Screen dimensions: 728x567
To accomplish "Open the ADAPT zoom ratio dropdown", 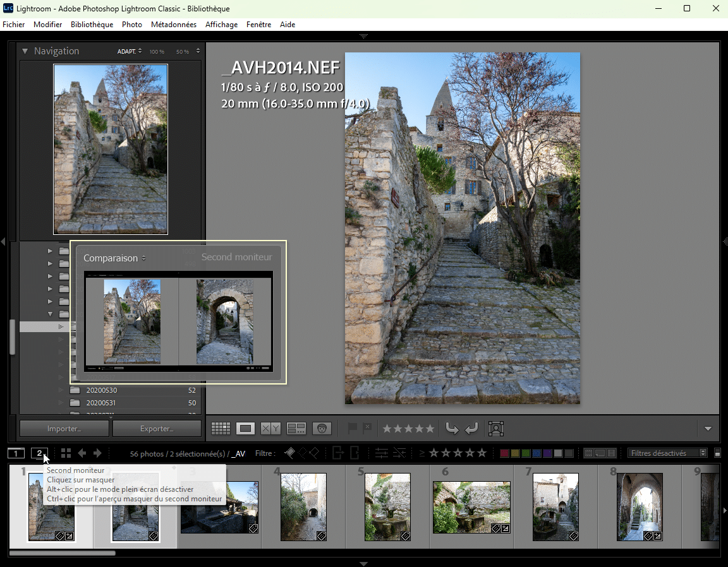I will [x=129, y=51].
